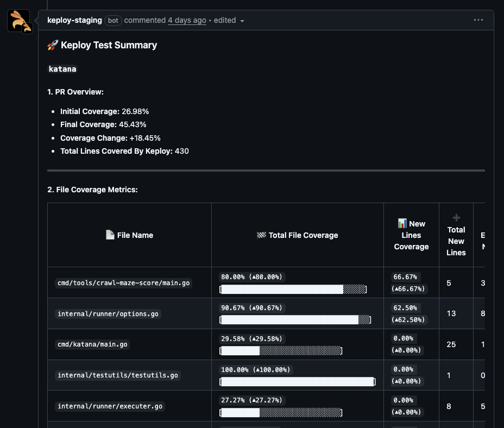The height and width of the screenshot is (428, 504).
Task: Select the '2. File Coverage Metrics:' heading
Action: [x=92, y=190]
